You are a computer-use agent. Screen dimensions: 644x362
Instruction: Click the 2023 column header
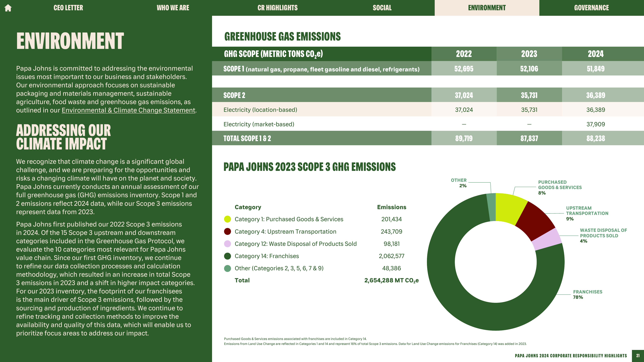529,54
